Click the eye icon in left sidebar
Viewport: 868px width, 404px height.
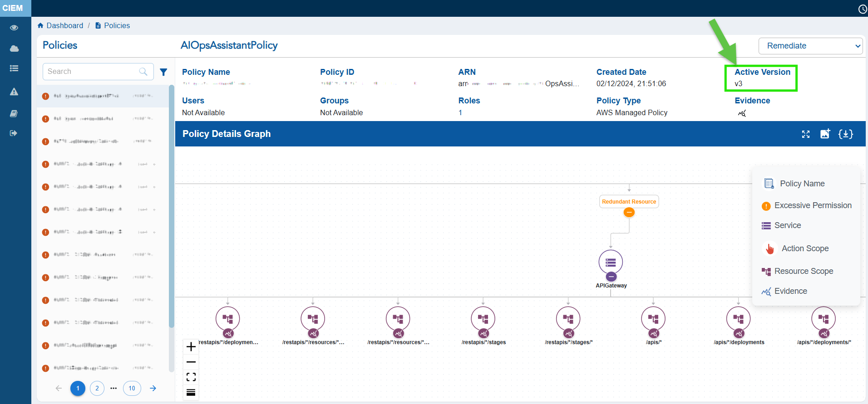tap(14, 28)
